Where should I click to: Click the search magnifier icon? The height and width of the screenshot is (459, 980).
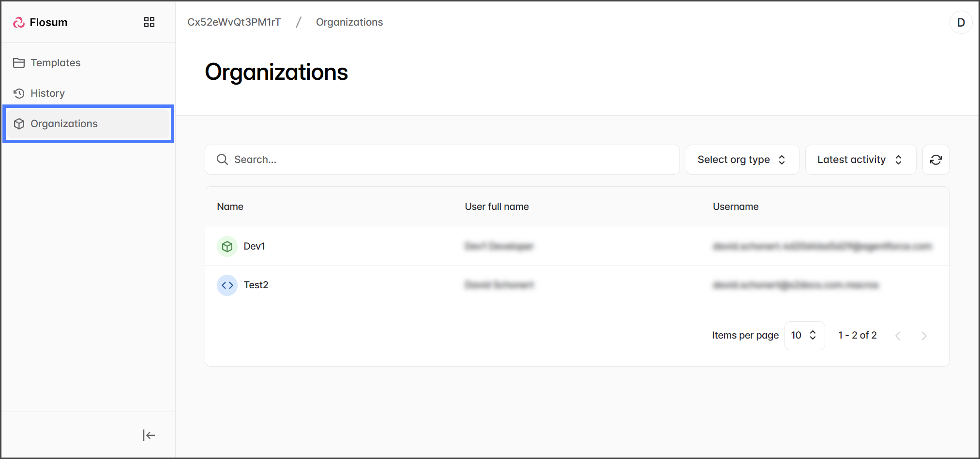222,160
